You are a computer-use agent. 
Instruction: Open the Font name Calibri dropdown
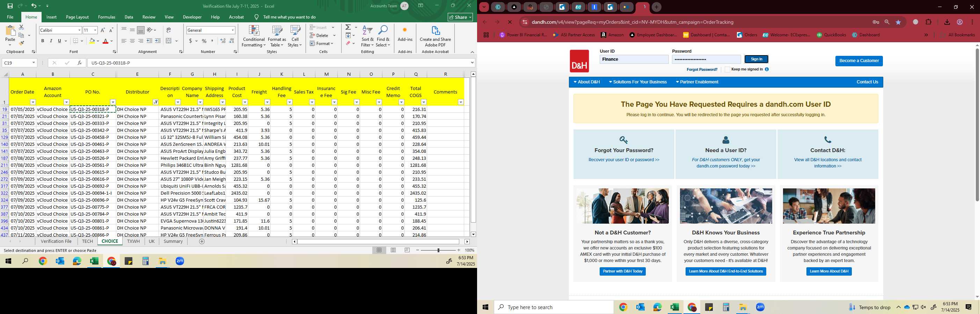point(80,30)
